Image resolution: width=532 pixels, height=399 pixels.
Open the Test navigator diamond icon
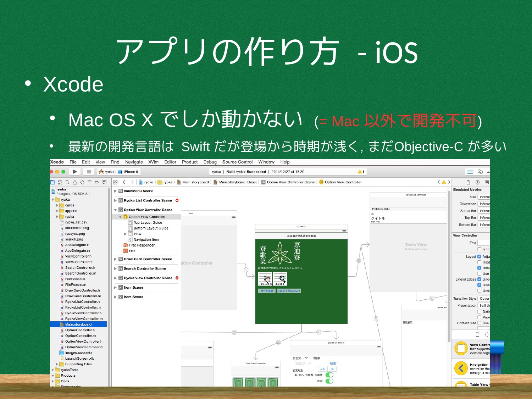click(82, 182)
